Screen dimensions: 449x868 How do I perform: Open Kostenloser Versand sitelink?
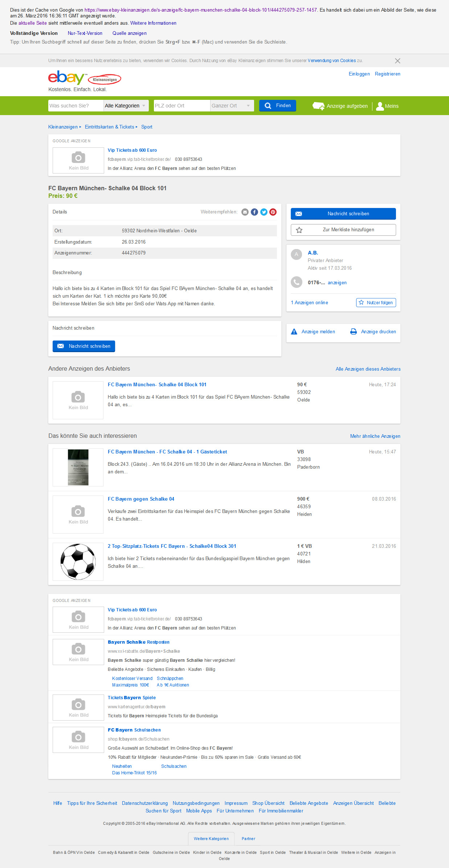132,678
